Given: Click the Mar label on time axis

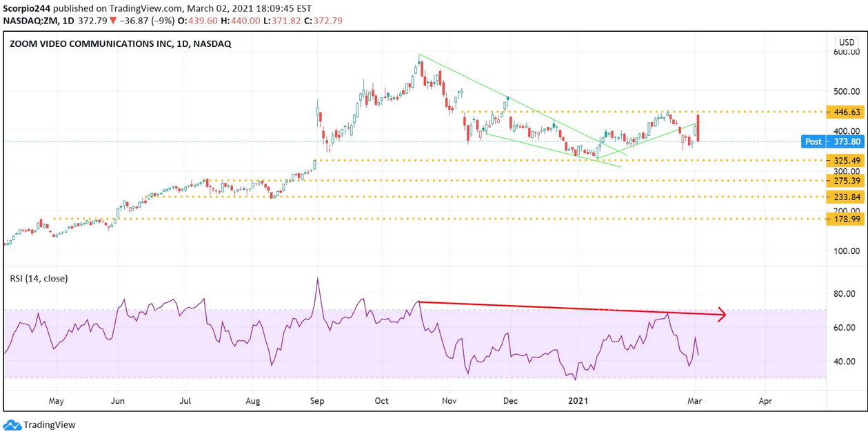Looking at the screenshot, I should click(x=695, y=400).
